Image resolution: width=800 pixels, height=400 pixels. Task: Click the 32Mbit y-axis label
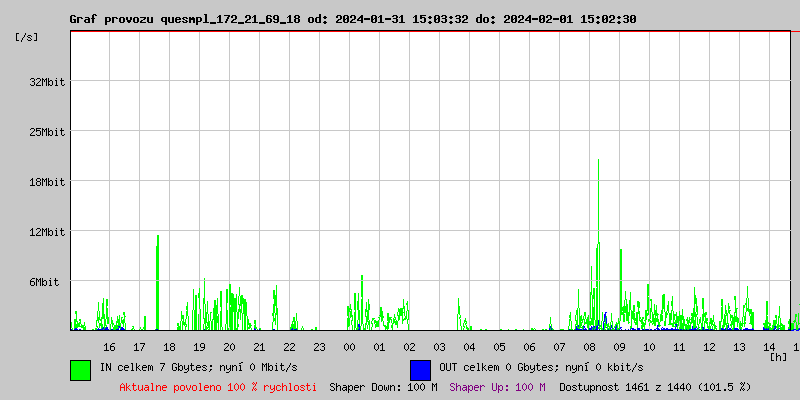[47, 82]
